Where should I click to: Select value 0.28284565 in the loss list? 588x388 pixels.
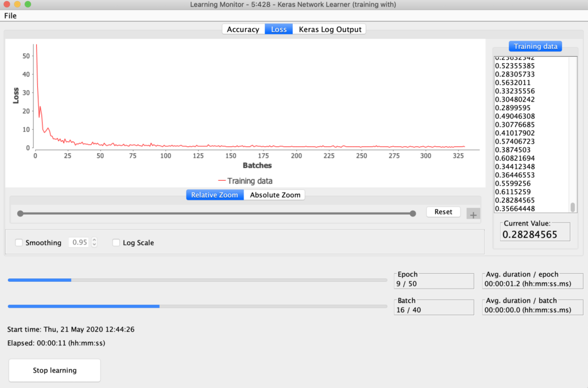515,200
